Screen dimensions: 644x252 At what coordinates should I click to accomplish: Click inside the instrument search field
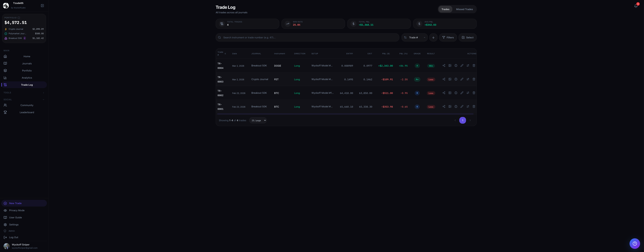pos(287,37)
